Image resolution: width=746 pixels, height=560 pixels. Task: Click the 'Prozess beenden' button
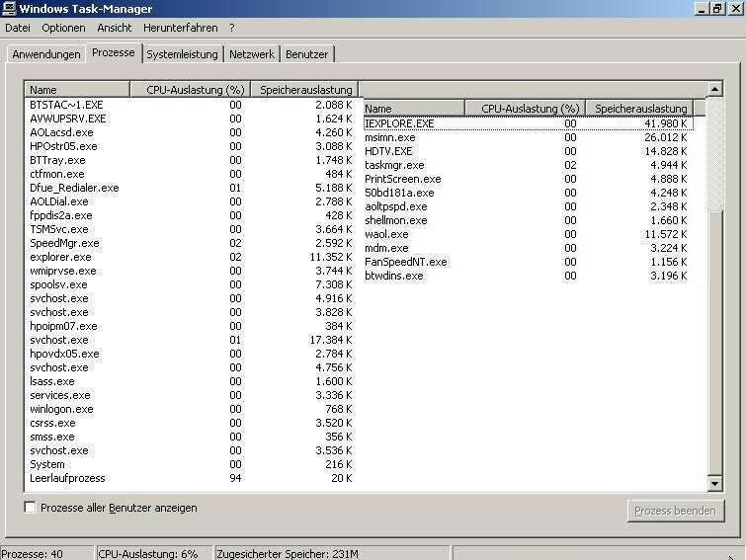point(676,511)
